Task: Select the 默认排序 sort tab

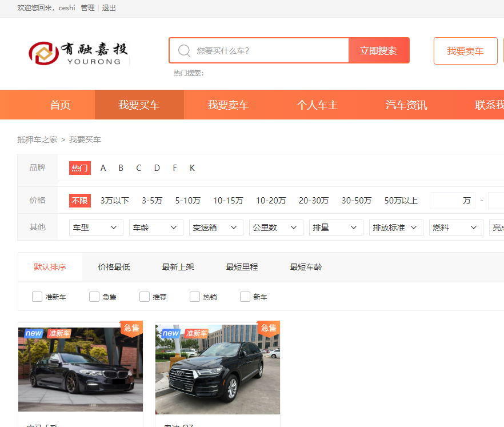Action: (x=50, y=267)
